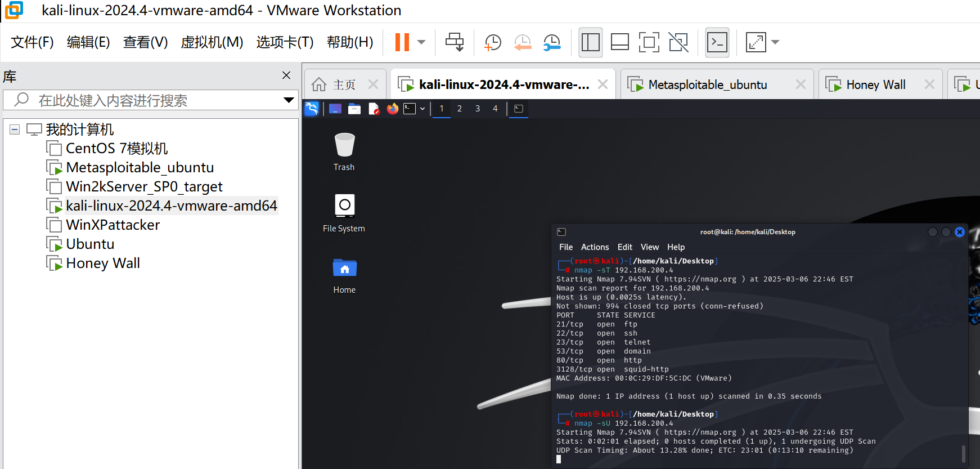
Task: Switch to workspace 4
Action: 495,109
